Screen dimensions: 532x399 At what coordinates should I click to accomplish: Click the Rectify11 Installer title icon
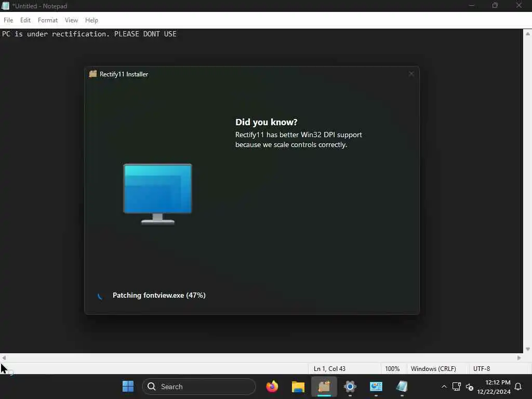(92, 74)
